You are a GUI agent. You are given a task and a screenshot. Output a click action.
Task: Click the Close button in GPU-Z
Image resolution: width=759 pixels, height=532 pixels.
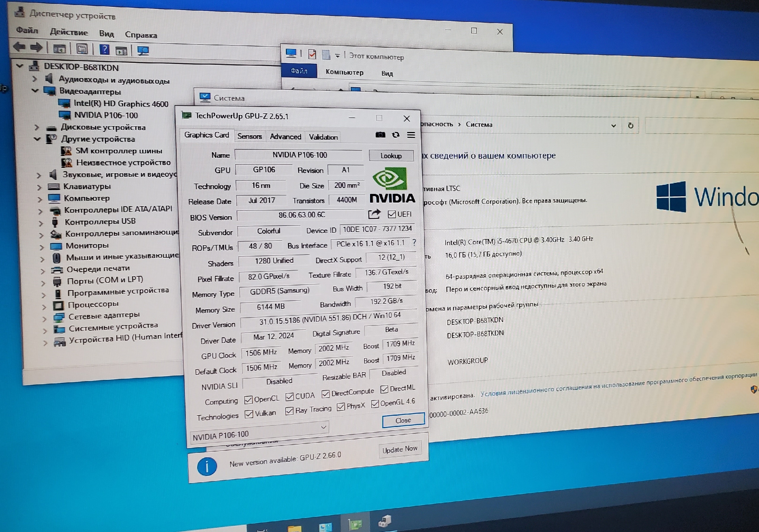[x=403, y=420]
